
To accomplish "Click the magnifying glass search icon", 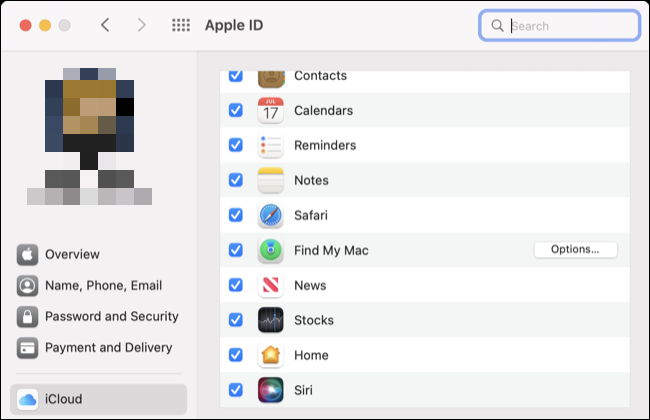I will 497,26.
